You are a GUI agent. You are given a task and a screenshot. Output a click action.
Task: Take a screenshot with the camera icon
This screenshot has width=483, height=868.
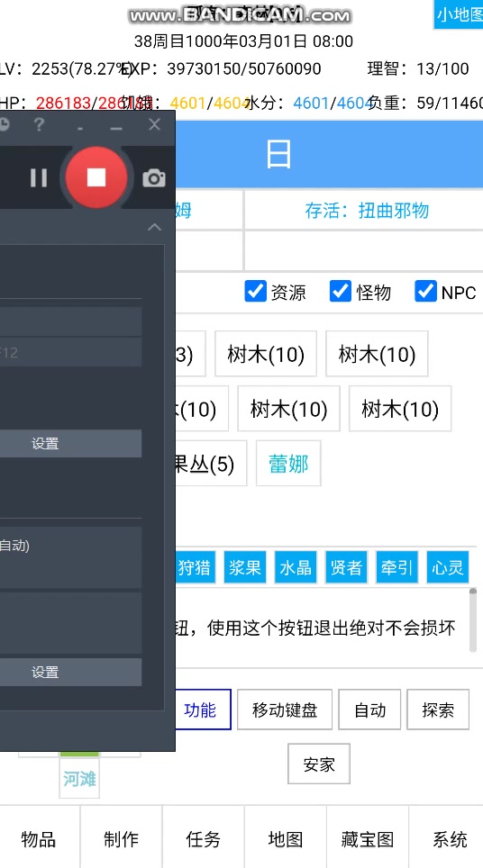tap(154, 178)
